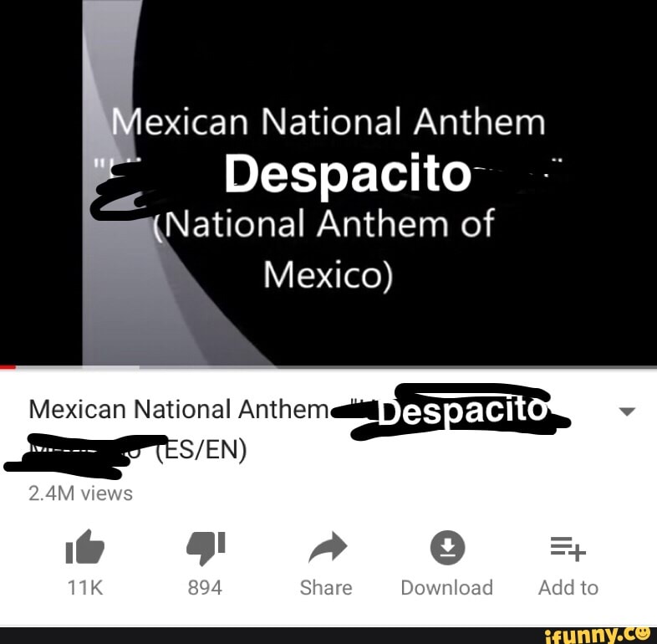Click the video progress bar
This screenshot has width=657, height=644.
(x=328, y=367)
